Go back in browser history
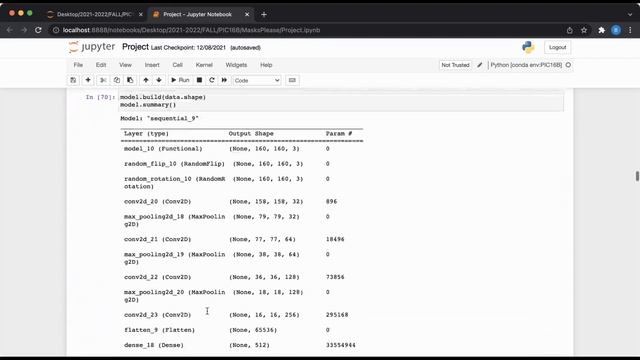The width and height of the screenshot is (640, 360). (x=10, y=30)
